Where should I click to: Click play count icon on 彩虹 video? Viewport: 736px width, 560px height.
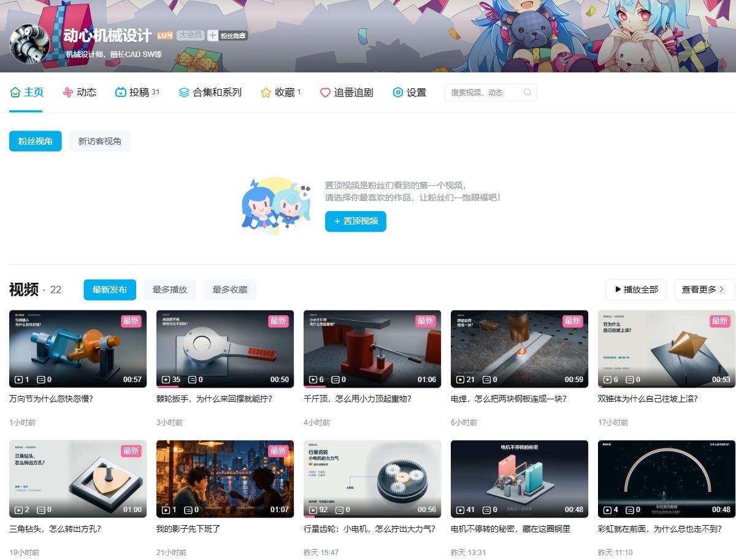pyautogui.click(x=607, y=510)
